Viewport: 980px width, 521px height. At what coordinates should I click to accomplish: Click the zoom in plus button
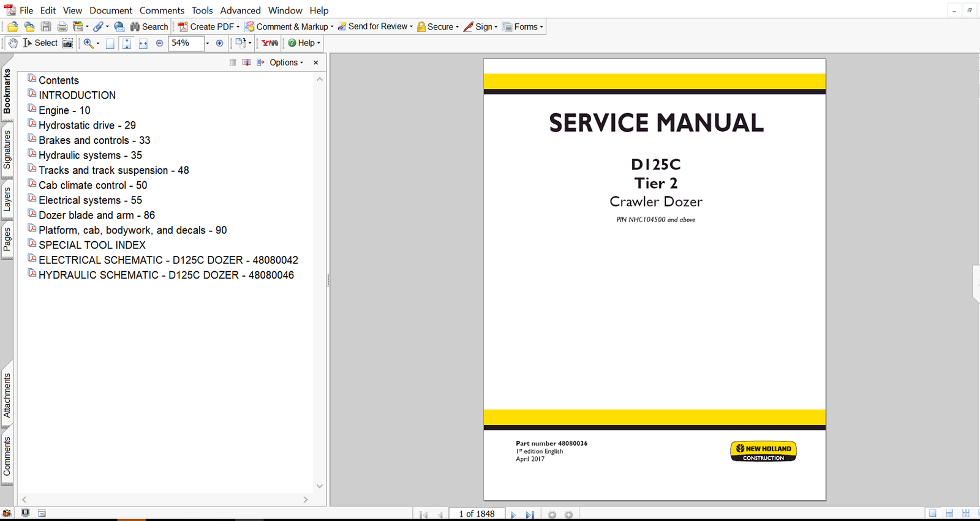[x=219, y=43]
